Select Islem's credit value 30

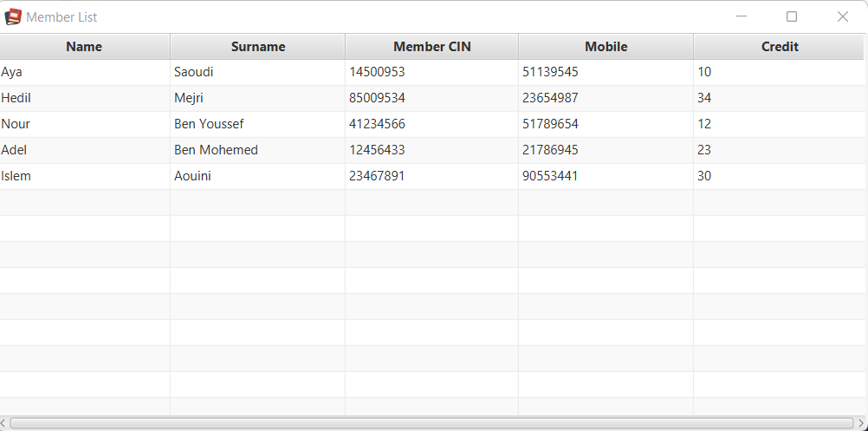click(x=780, y=176)
